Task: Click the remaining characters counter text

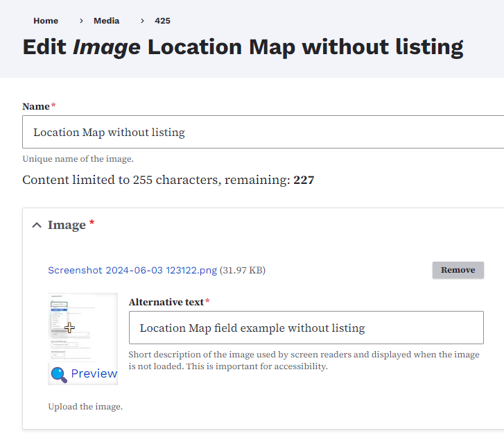Action: 168,180
